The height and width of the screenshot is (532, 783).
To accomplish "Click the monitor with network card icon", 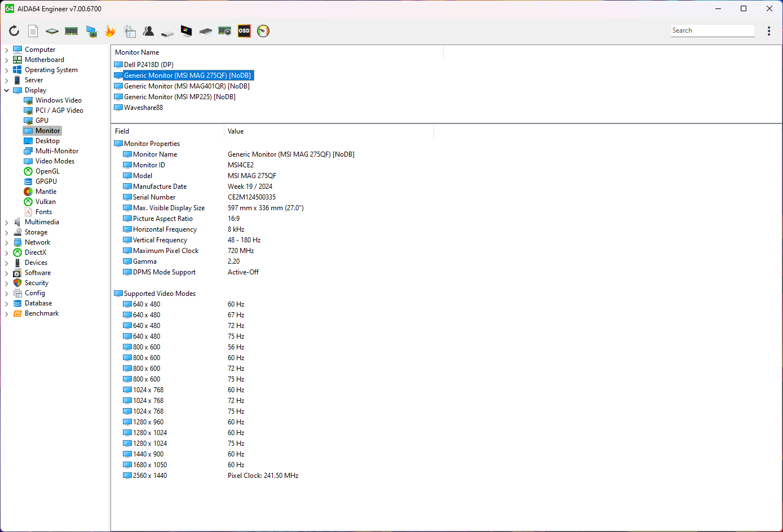I will coord(91,31).
